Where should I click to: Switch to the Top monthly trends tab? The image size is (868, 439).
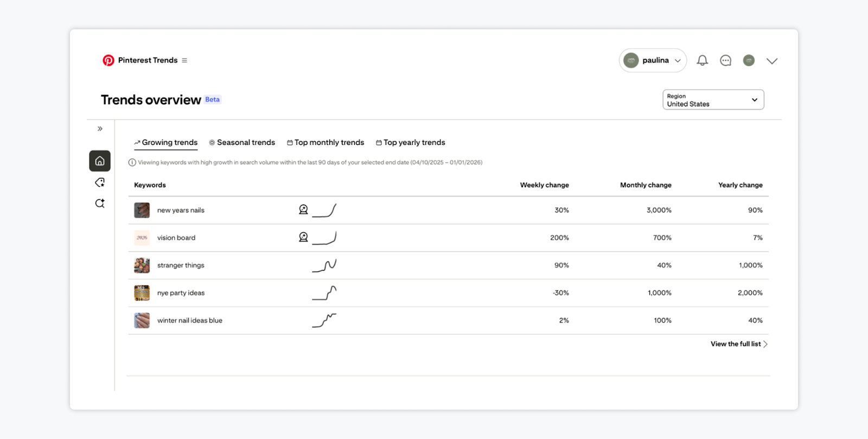[325, 142]
